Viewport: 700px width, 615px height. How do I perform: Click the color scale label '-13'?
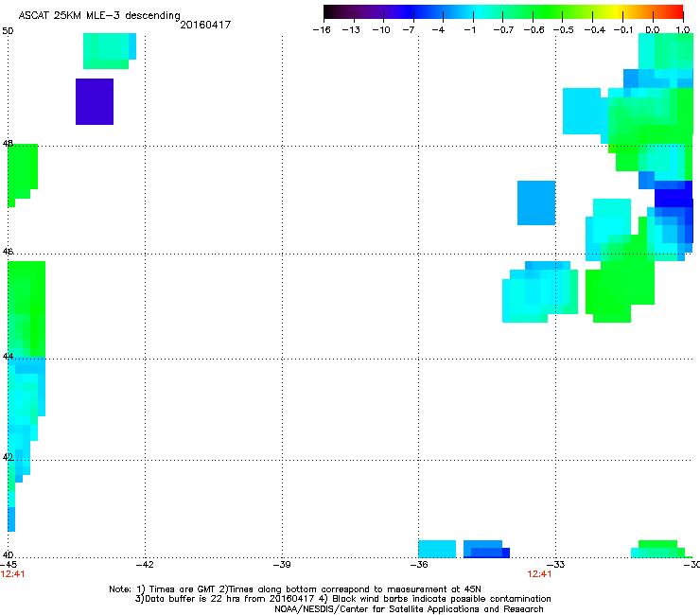click(x=351, y=30)
